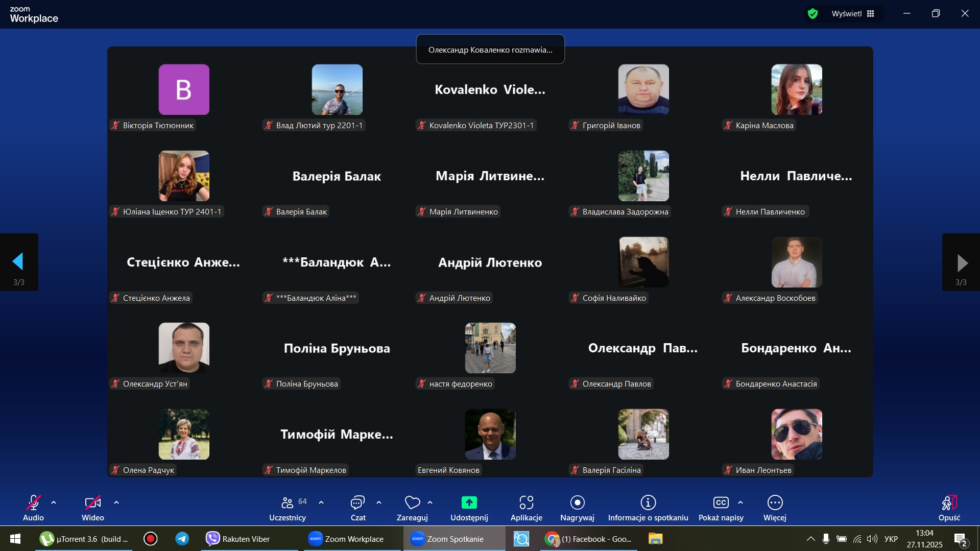Open the Uczestnicy participants panel

[x=288, y=508]
